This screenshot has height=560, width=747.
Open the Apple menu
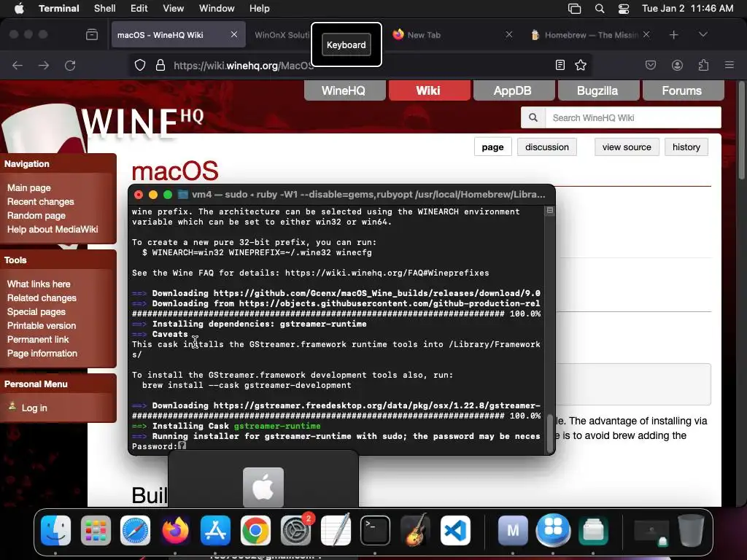point(19,9)
